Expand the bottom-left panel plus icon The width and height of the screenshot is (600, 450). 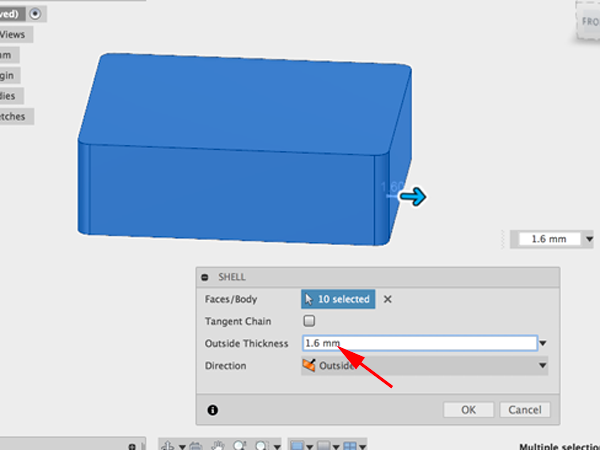click(132, 447)
